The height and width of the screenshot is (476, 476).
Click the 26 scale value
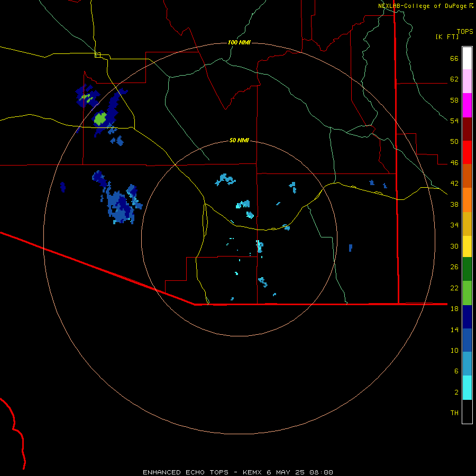454,267
